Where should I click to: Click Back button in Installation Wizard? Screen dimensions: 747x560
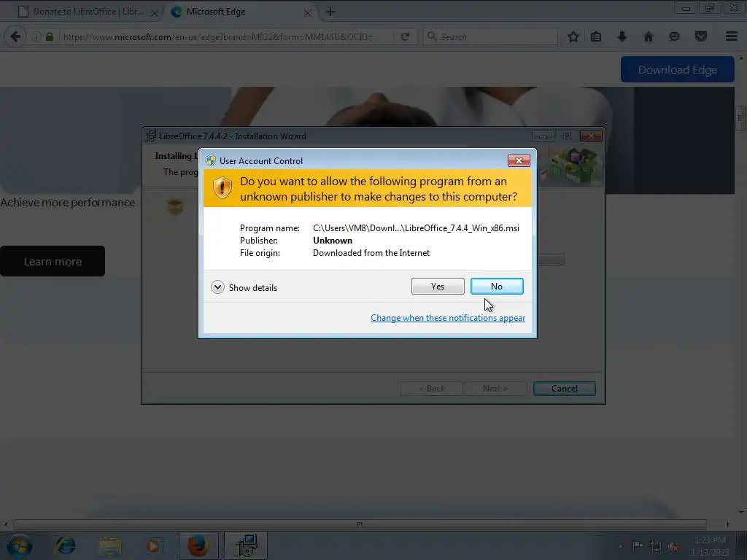432,389
